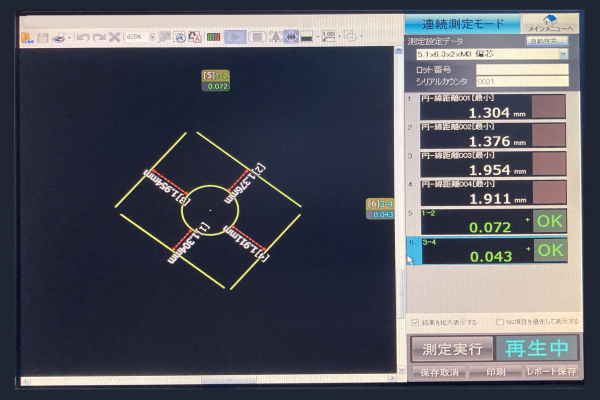Click the stop square button in toolbar
Viewport: 600px width, 400px height.
coord(258,37)
